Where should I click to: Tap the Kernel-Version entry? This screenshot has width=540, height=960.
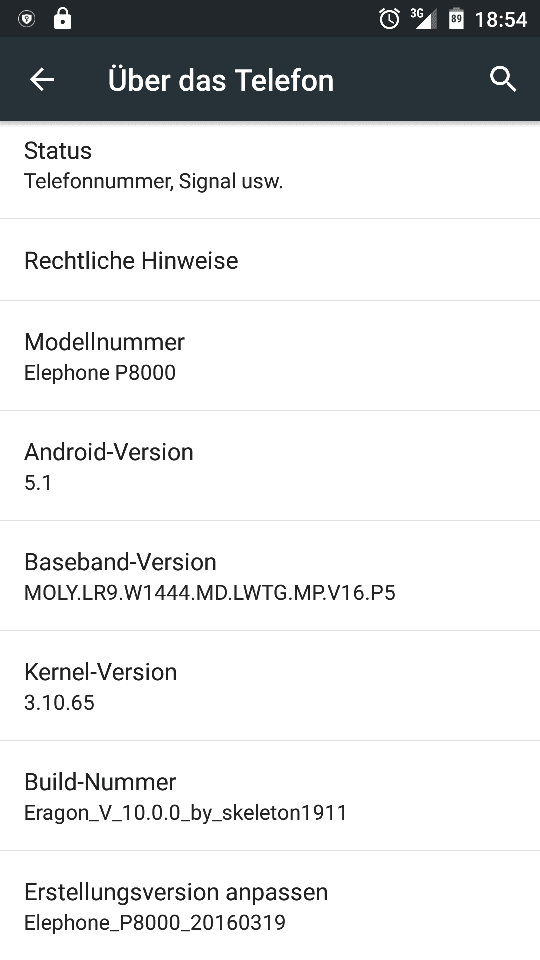click(270, 686)
